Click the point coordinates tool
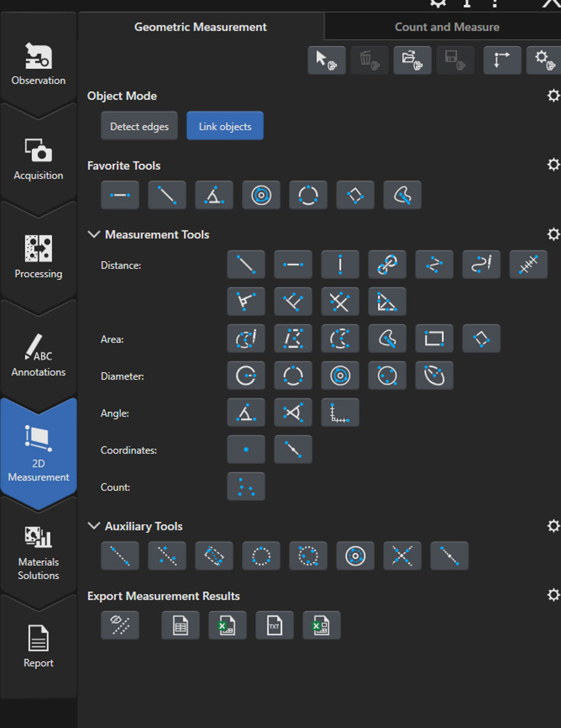The height and width of the screenshot is (728, 561). (246, 450)
